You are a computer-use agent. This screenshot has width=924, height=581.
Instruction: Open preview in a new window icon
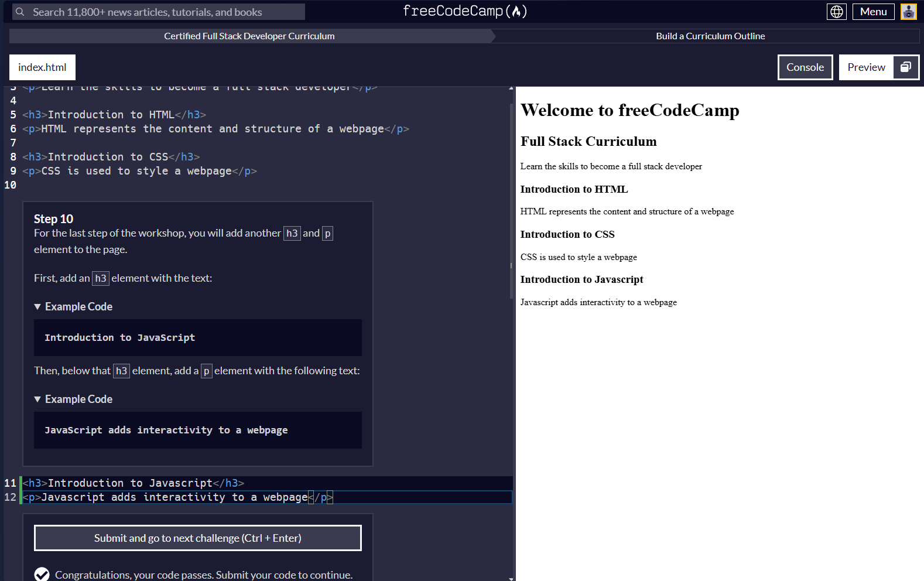906,67
